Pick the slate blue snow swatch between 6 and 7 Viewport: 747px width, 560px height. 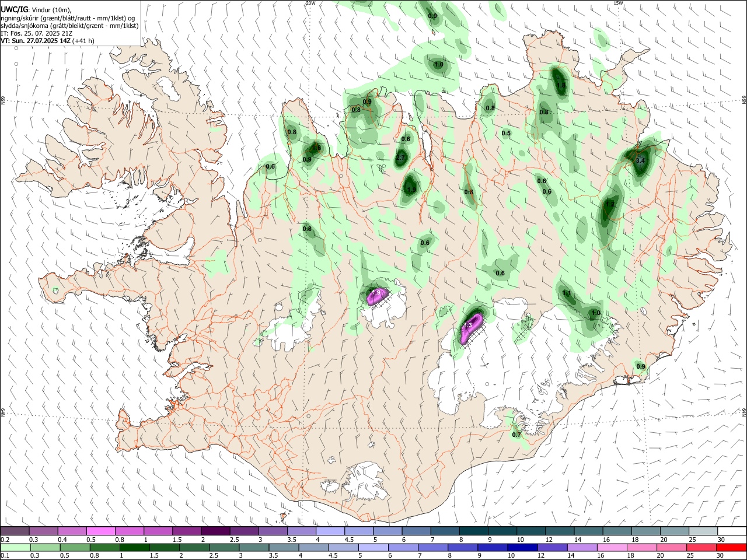click(416, 531)
